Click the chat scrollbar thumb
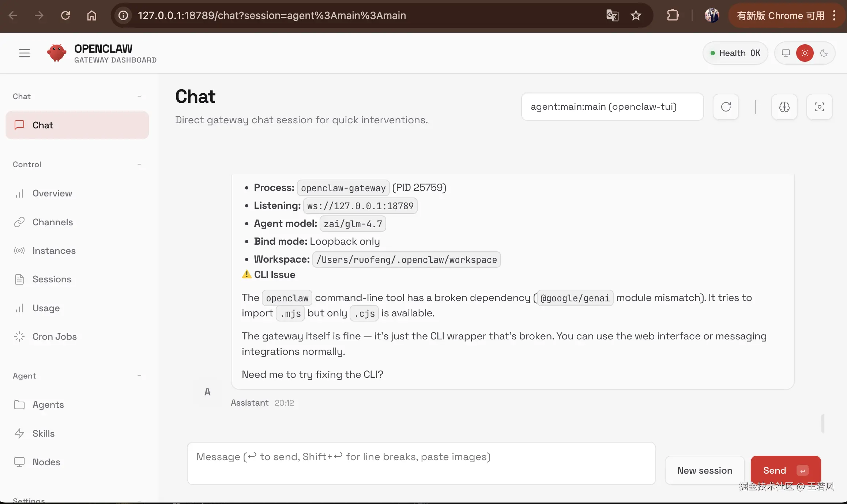This screenshot has width=847, height=504. point(822,424)
